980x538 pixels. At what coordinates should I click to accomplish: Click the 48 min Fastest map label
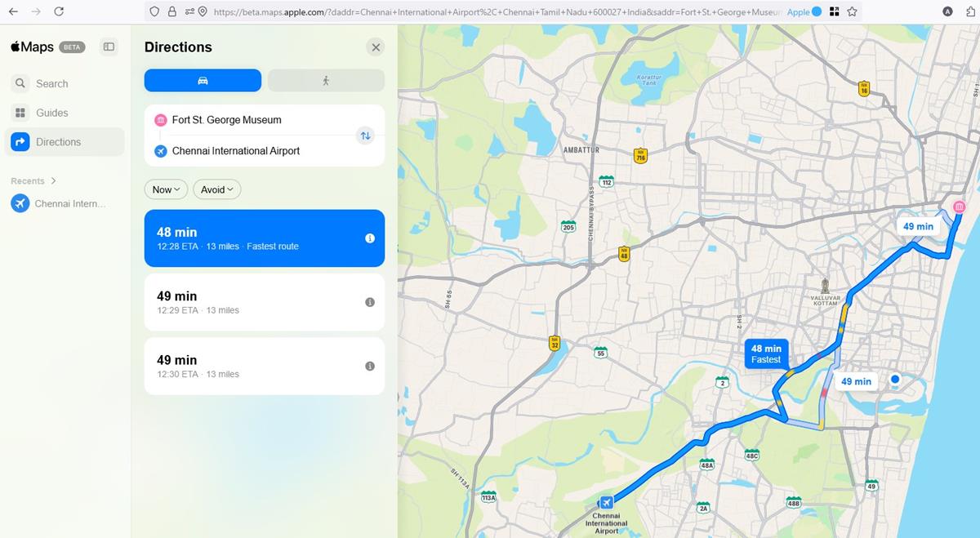766,353
